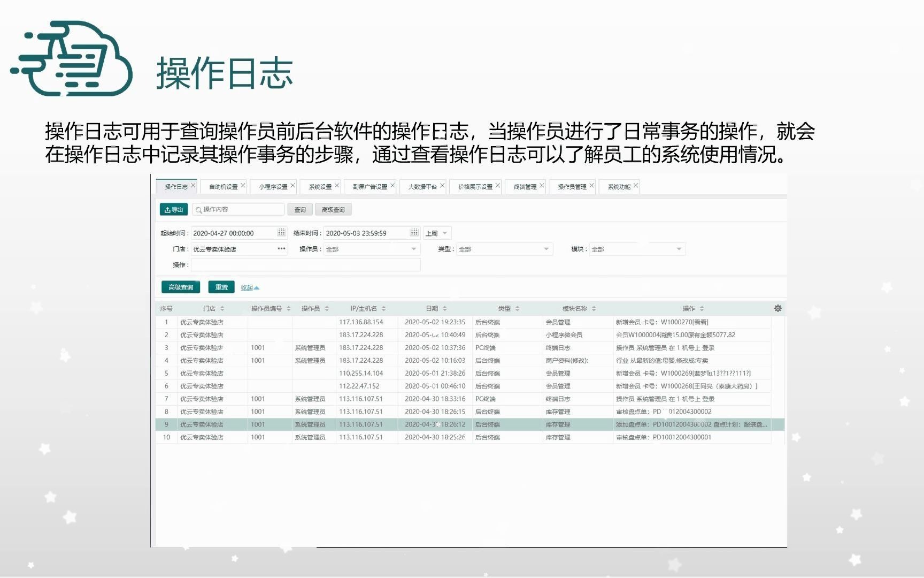Click the green 高级查询 button
Image resolution: width=924 pixels, height=578 pixels.
[181, 287]
